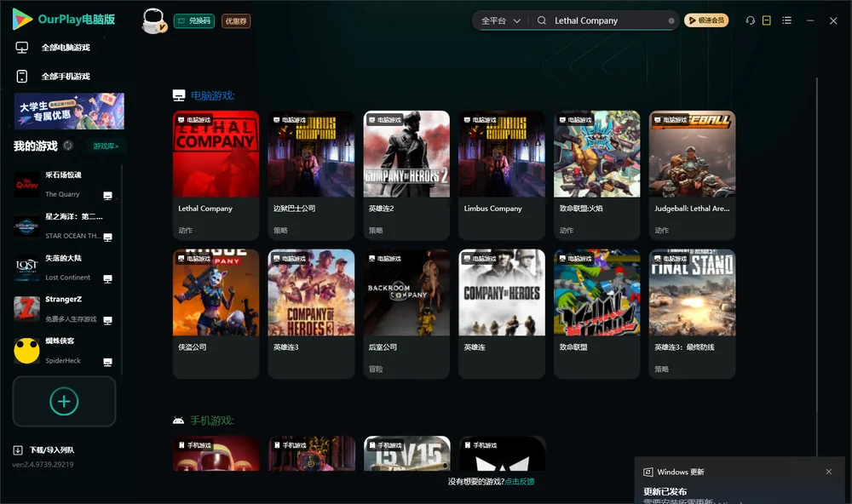Click the PC icon beside SpiderHeck
This screenshot has width=852, height=504.
coord(107,363)
